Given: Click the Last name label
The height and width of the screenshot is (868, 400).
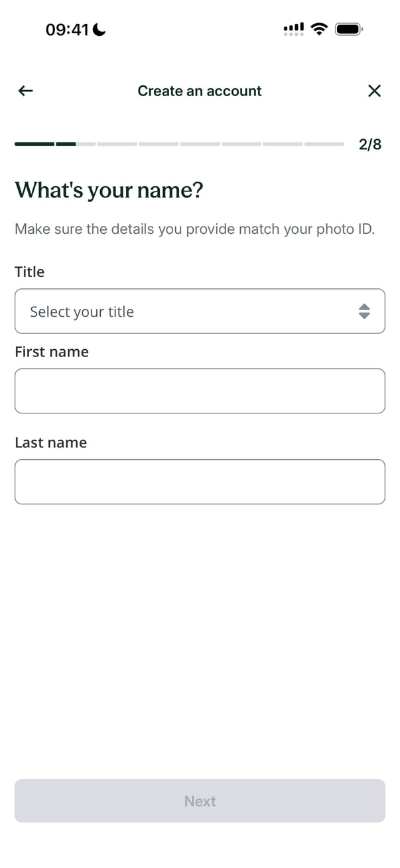Looking at the screenshot, I should (50, 443).
